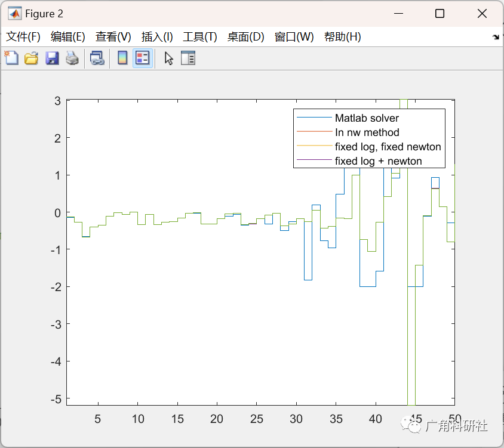Click the dock figure arrow icon
The image size is (504, 448).
[x=496, y=37]
